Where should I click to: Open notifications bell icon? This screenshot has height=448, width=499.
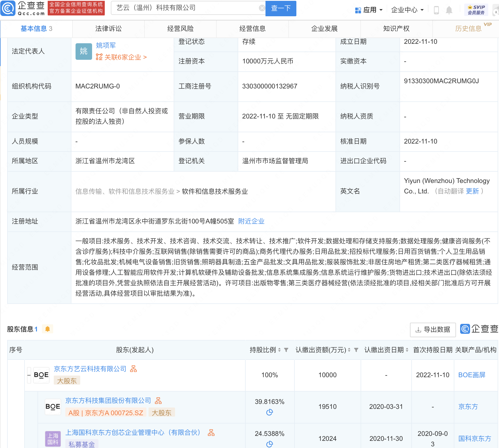click(449, 10)
